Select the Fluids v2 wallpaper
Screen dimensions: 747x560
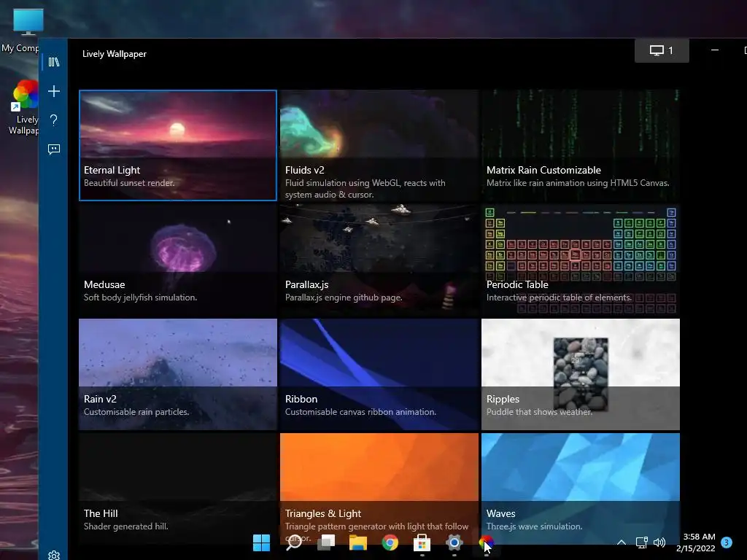coord(379,145)
